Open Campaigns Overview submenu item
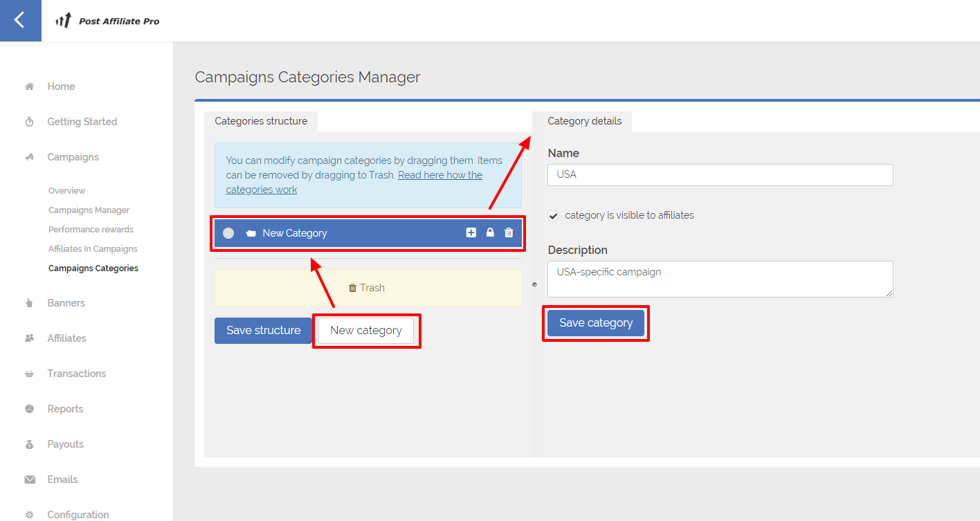 point(67,191)
